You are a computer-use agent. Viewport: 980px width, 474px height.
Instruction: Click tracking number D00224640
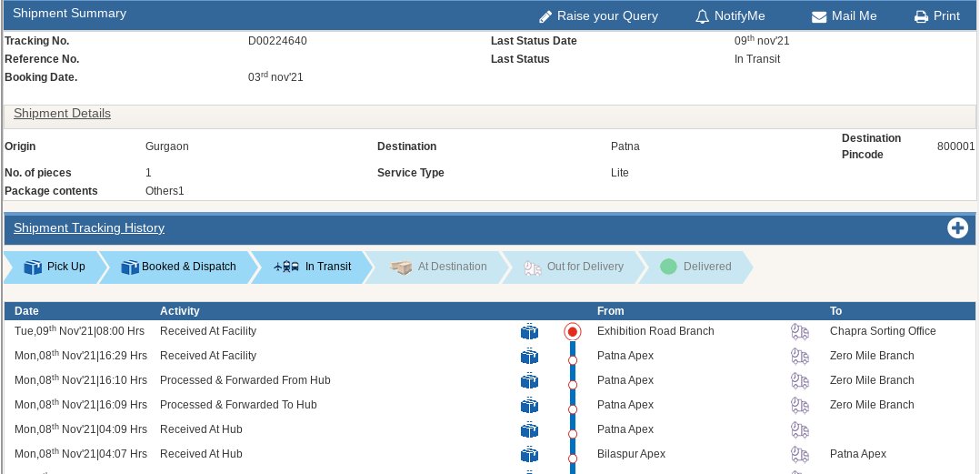[277, 41]
